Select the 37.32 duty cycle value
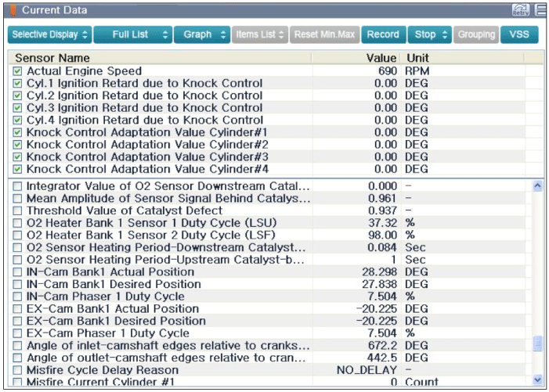Viewport: 549px width, 392px height. coord(382,223)
